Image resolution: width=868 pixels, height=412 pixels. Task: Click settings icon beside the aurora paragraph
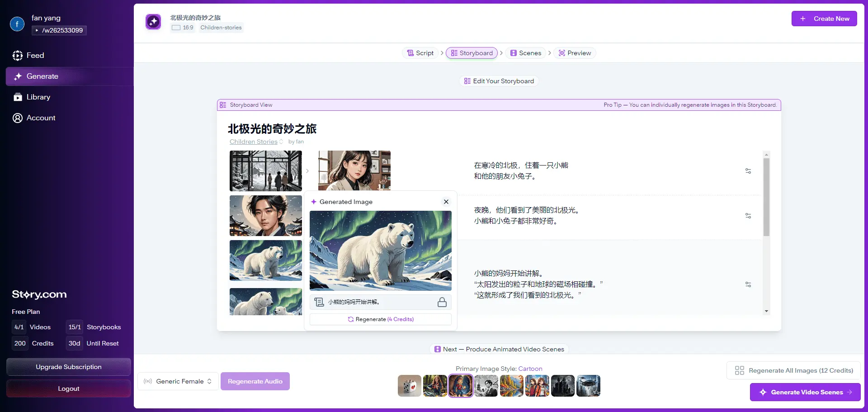tap(748, 216)
